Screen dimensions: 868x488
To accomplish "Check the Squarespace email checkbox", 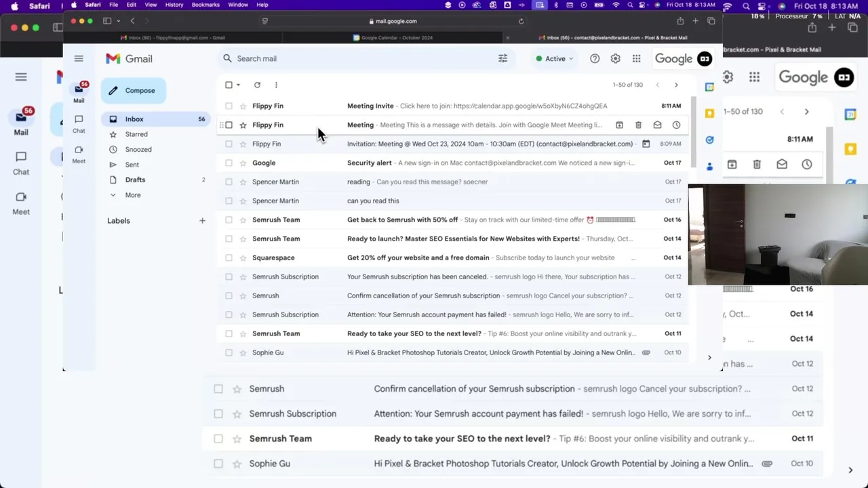I will click(229, 258).
